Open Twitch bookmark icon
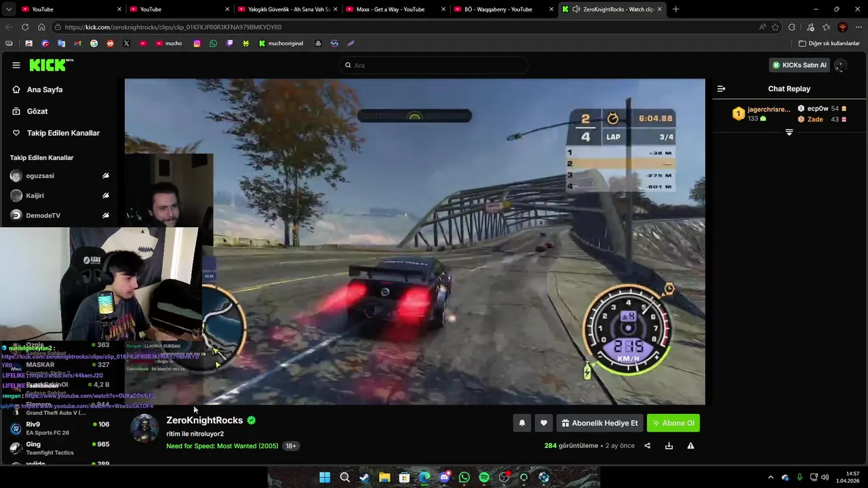868x488 pixels. pyautogui.click(x=229, y=43)
